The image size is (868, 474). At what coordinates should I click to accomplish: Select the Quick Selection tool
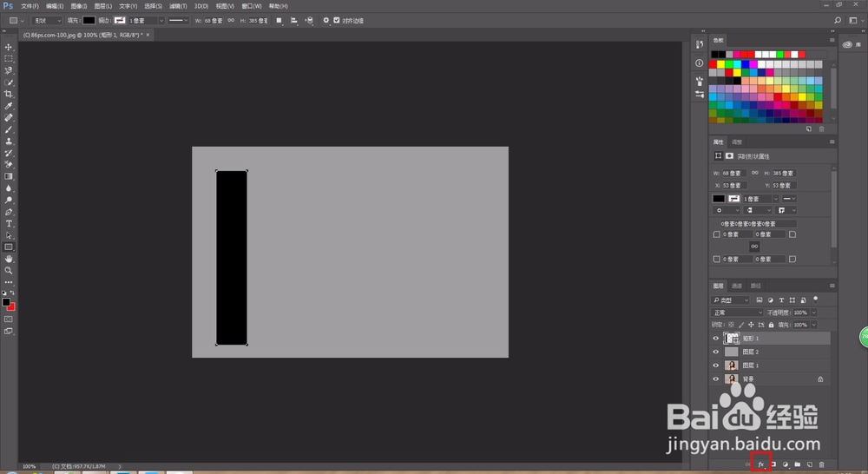click(x=9, y=82)
